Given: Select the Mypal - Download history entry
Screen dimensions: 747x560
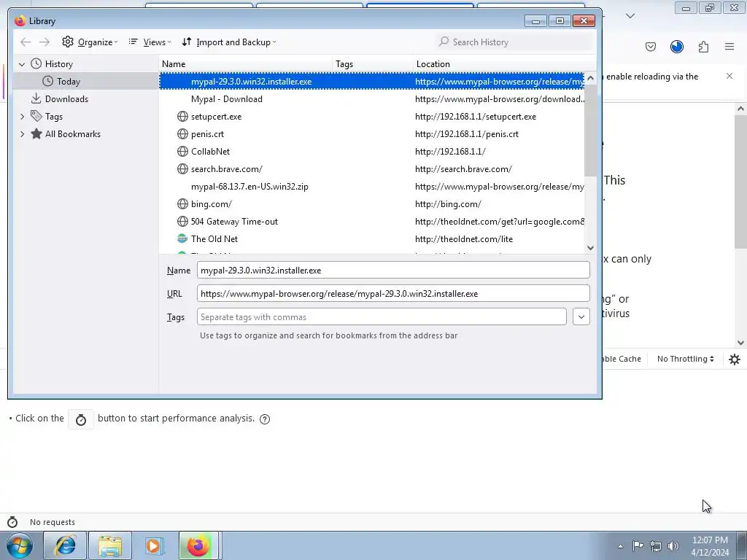Looking at the screenshot, I should coord(371,99).
